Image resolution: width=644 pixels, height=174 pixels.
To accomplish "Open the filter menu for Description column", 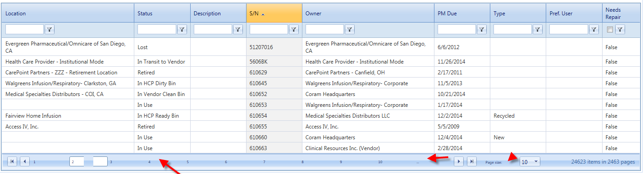I will [238, 29].
